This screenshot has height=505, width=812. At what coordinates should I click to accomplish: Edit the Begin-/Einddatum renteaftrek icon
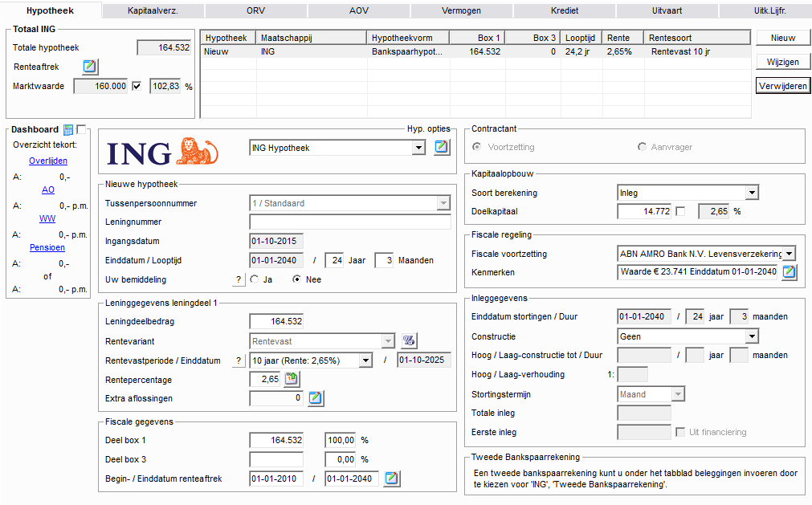pos(392,479)
